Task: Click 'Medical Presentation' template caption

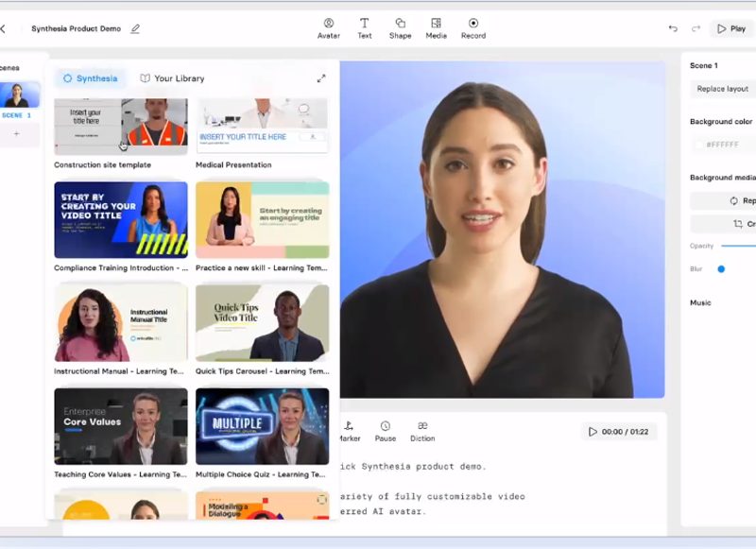Action: [233, 164]
